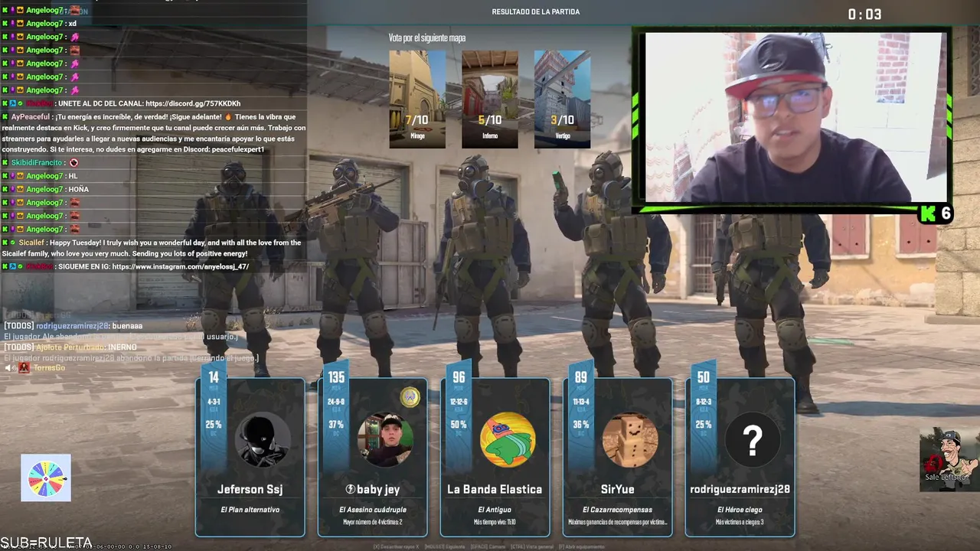This screenshot has width=980, height=551.
Task: Vote for the Vertigo map card
Action: (x=562, y=99)
